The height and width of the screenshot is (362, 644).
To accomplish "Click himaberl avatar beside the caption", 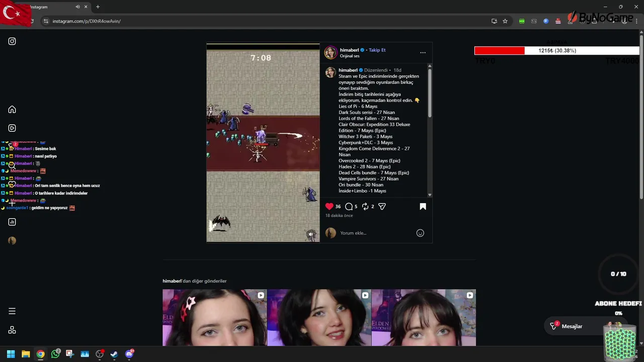I will coord(330,72).
